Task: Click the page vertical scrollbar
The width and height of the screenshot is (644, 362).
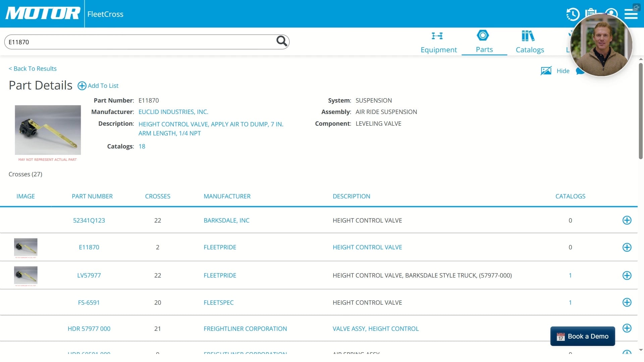Action: (641, 111)
